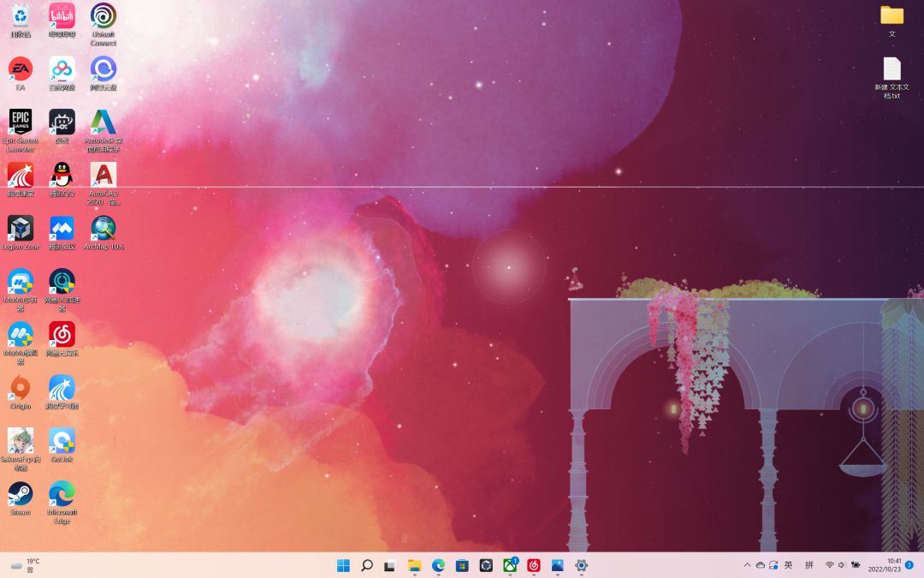Launch the SakuraFrp launcher shortcut
The height and width of the screenshot is (578, 924).
coord(21,449)
